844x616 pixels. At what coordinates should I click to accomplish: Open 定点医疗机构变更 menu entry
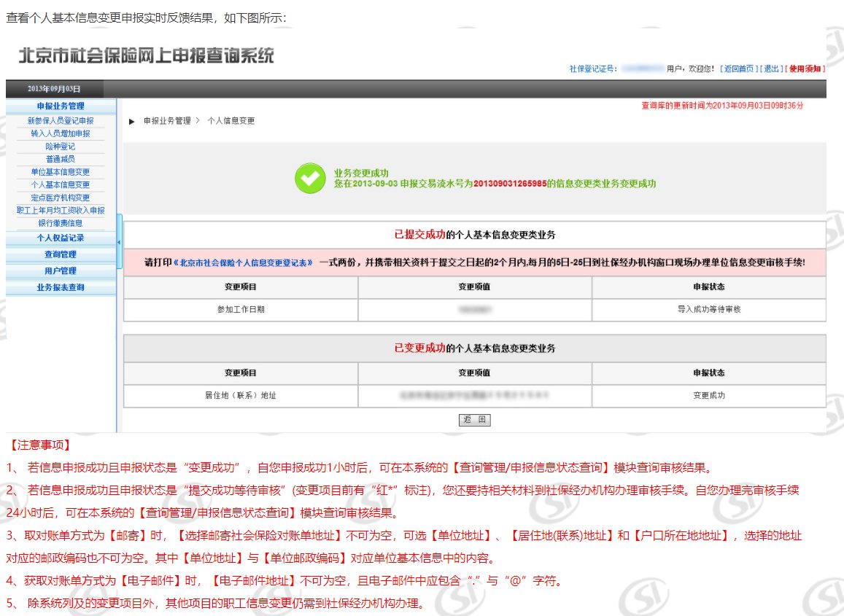click(x=61, y=198)
